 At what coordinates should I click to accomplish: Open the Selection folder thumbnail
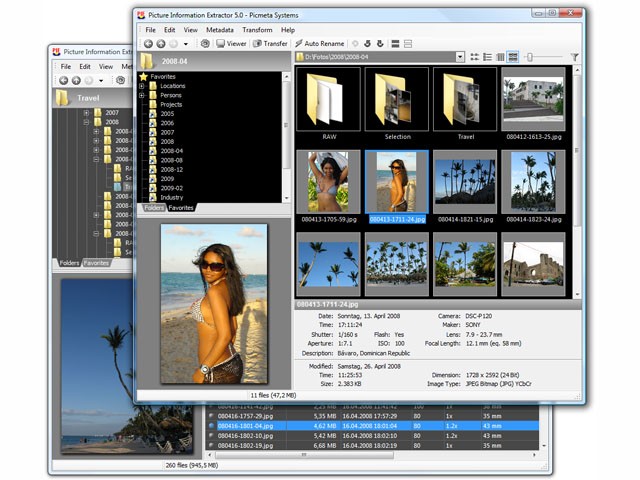(x=397, y=99)
